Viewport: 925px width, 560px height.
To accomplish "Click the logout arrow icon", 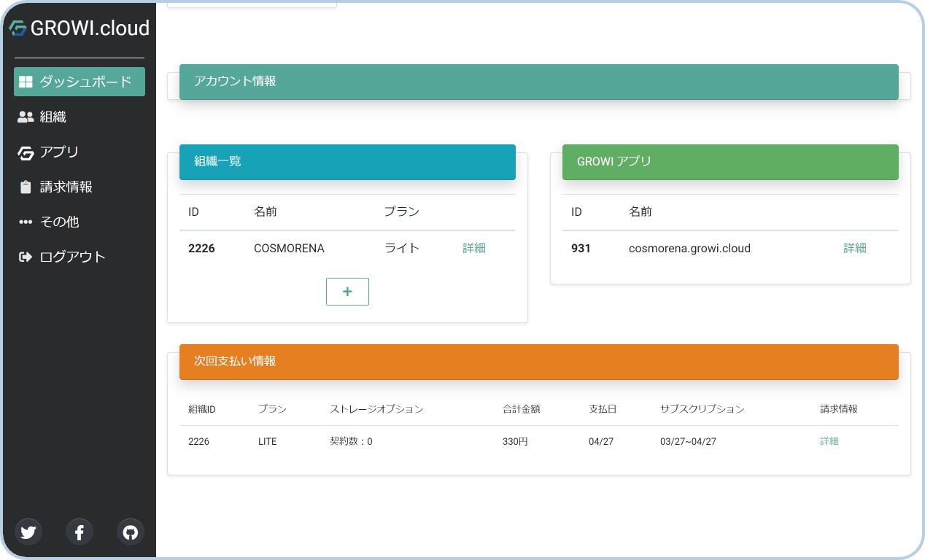I will 26,257.
